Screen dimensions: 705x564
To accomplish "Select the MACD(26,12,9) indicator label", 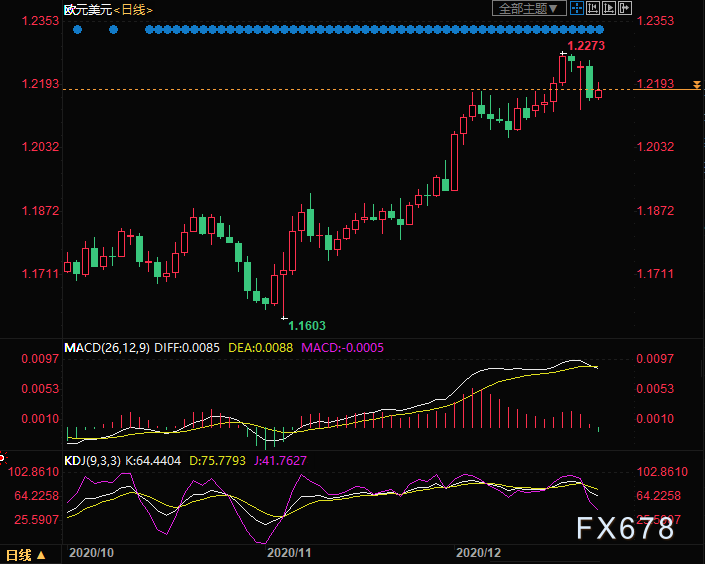I will pos(109,348).
